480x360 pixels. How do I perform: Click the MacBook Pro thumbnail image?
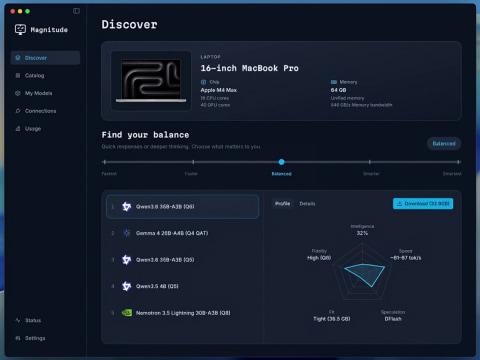coord(151,80)
